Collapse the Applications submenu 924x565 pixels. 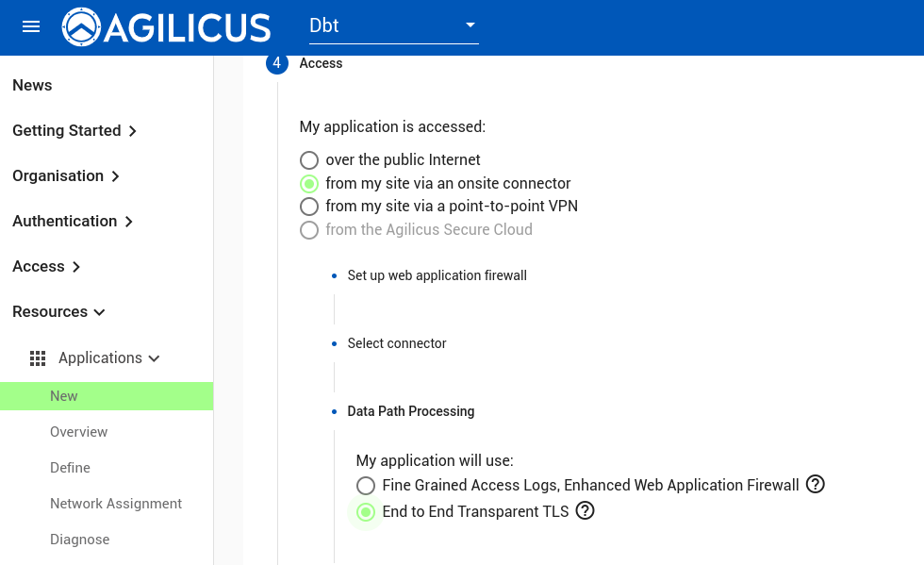pyautogui.click(x=108, y=358)
